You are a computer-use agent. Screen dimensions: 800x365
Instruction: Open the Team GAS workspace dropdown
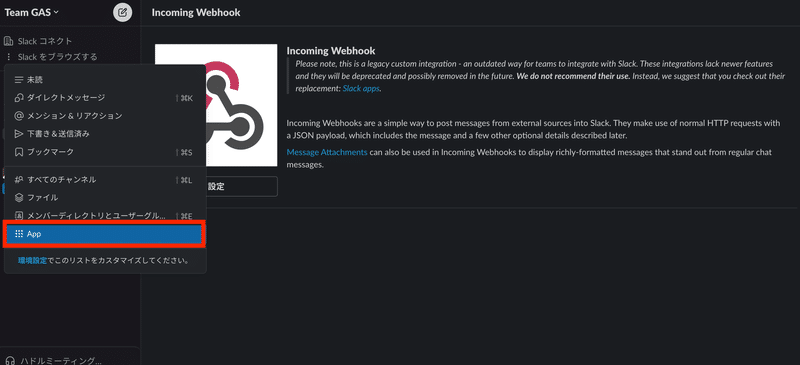point(32,12)
